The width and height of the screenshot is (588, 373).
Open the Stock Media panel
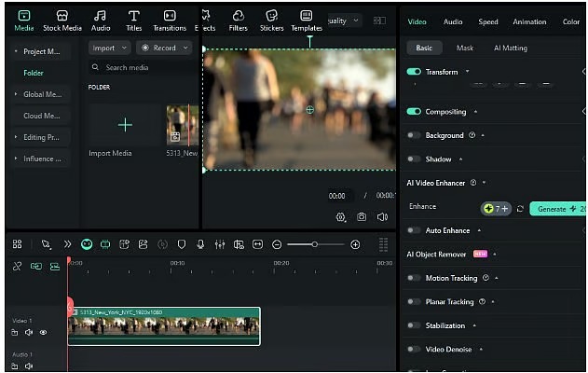point(62,21)
